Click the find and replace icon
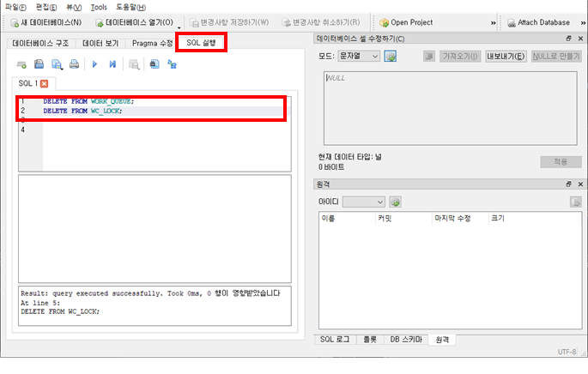Image resolution: width=588 pixels, height=374 pixels. (173, 64)
